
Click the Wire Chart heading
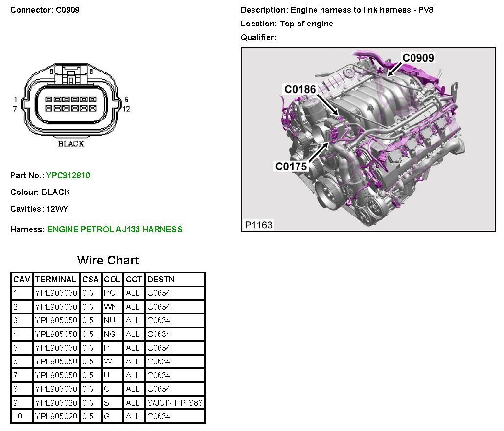pyautogui.click(x=108, y=260)
